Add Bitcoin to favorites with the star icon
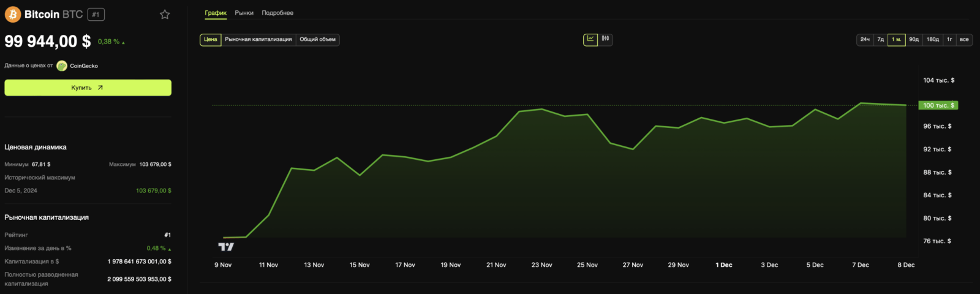Image resolution: width=980 pixels, height=294 pixels. point(165,15)
